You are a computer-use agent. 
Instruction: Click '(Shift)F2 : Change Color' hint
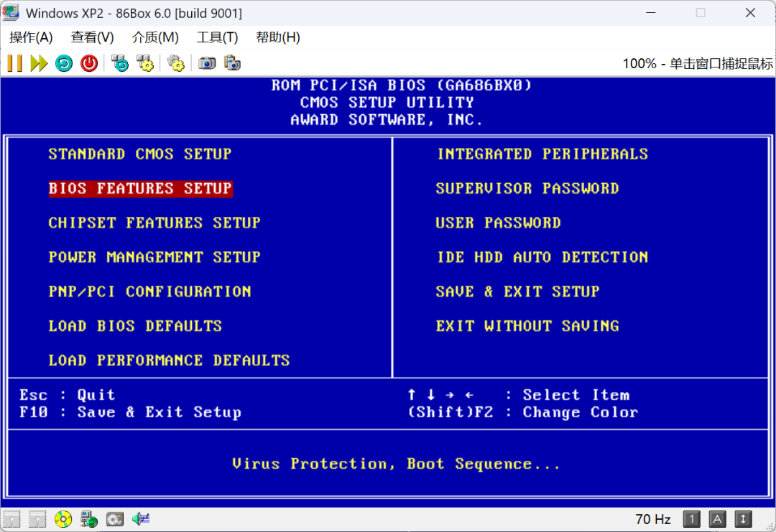point(523,412)
